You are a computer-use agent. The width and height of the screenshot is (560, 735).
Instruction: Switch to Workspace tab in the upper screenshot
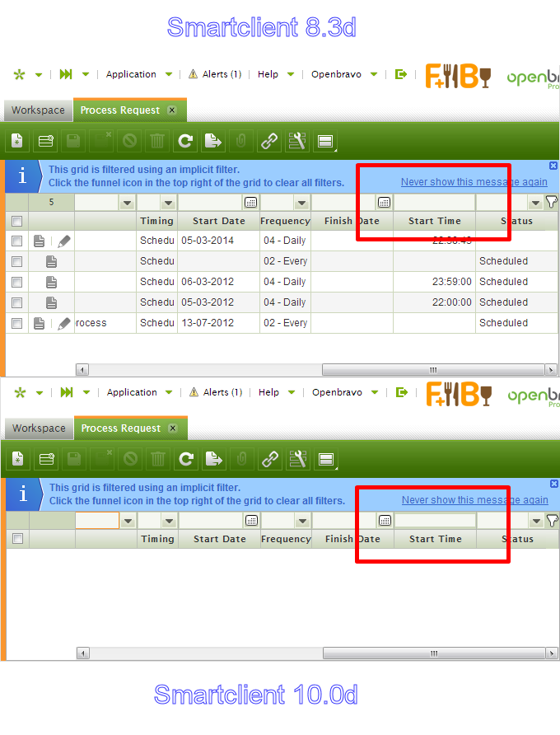(38, 110)
